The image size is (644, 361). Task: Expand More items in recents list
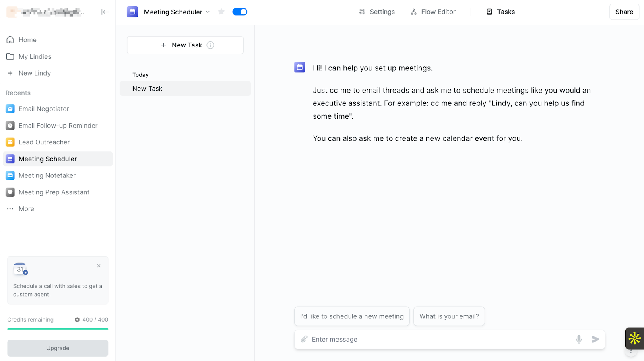26,209
